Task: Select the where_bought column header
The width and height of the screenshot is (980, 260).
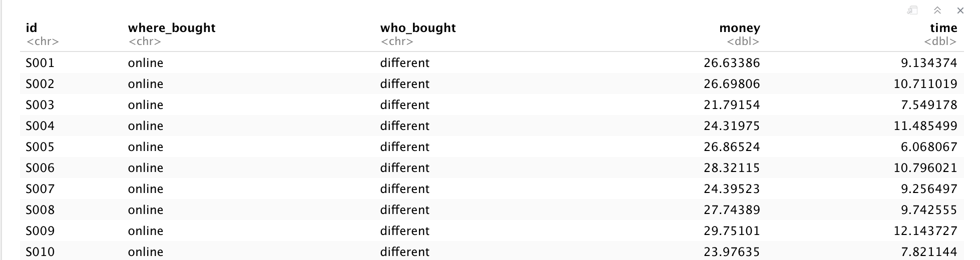Action: coord(172,28)
